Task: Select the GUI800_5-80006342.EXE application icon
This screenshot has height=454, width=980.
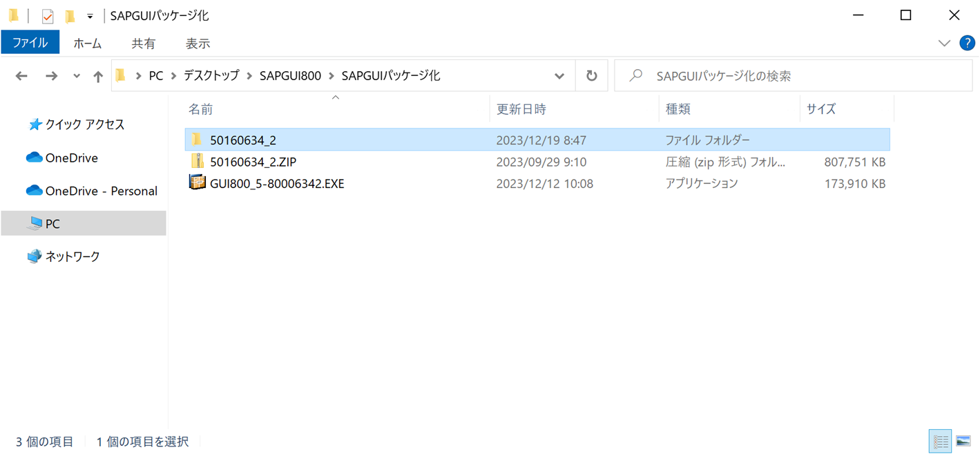Action: click(x=198, y=183)
